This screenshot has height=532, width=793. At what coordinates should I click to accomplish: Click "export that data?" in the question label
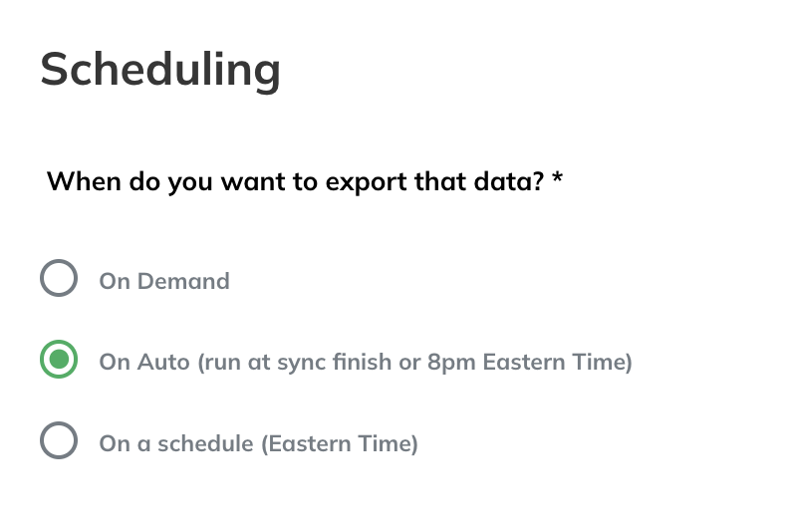(434, 181)
